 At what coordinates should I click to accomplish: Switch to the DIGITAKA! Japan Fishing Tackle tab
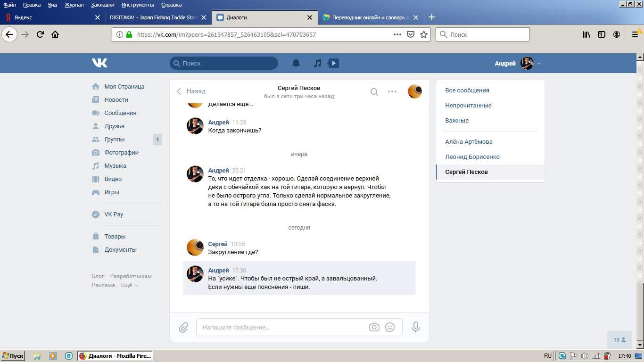point(158,17)
